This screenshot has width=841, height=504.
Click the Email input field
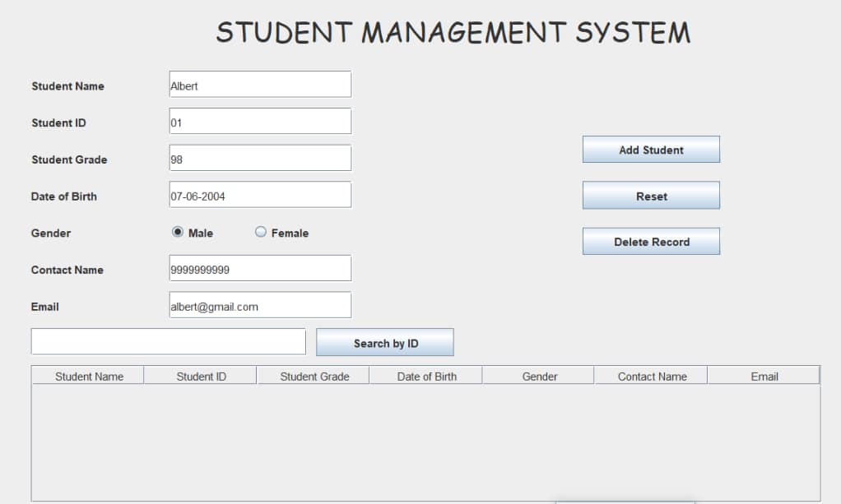click(x=260, y=306)
